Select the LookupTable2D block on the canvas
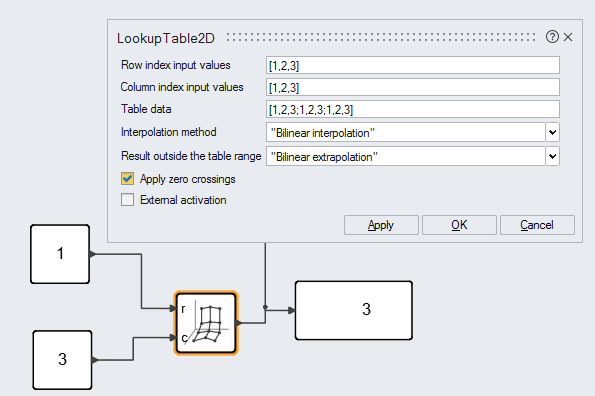Viewport: 595px width, 396px height. click(206, 323)
